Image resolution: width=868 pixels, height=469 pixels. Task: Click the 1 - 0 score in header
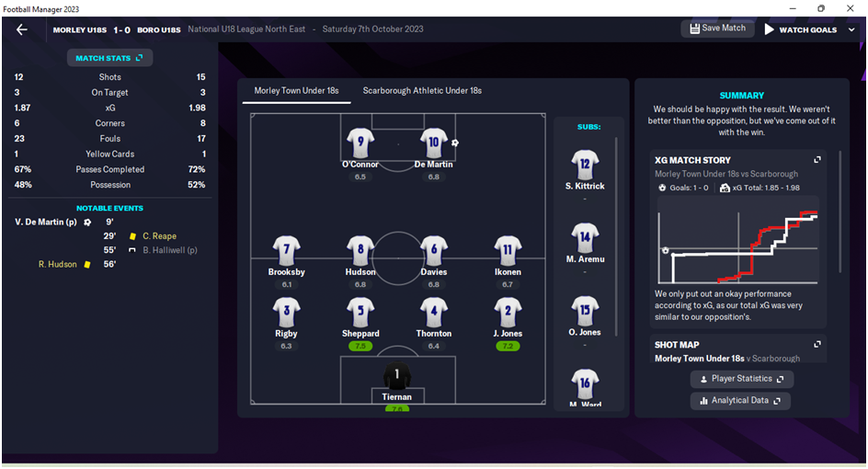coord(121,30)
